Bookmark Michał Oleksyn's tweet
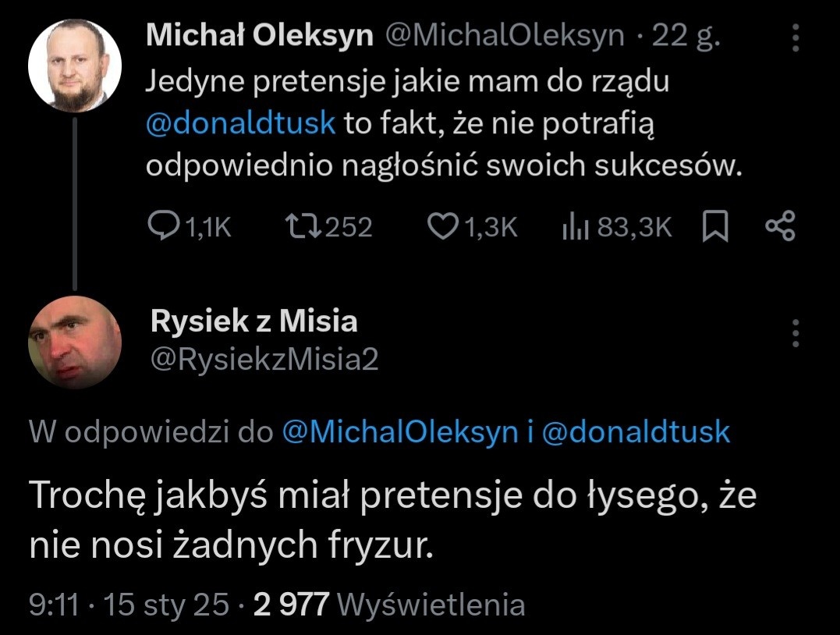840x635 pixels. click(x=715, y=227)
